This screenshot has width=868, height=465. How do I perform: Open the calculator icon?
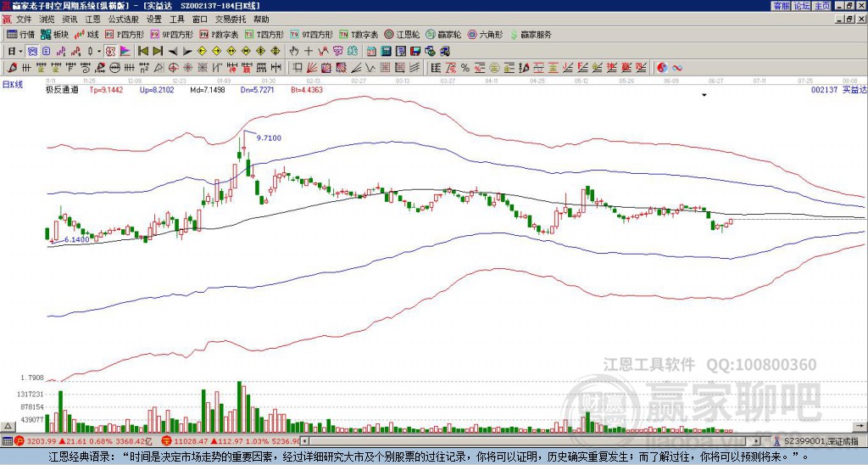click(x=386, y=52)
